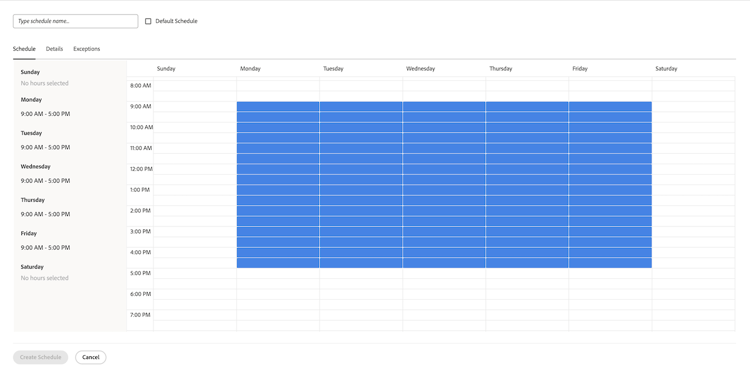Select Thursday 6:00 PM empty slot

point(527,294)
